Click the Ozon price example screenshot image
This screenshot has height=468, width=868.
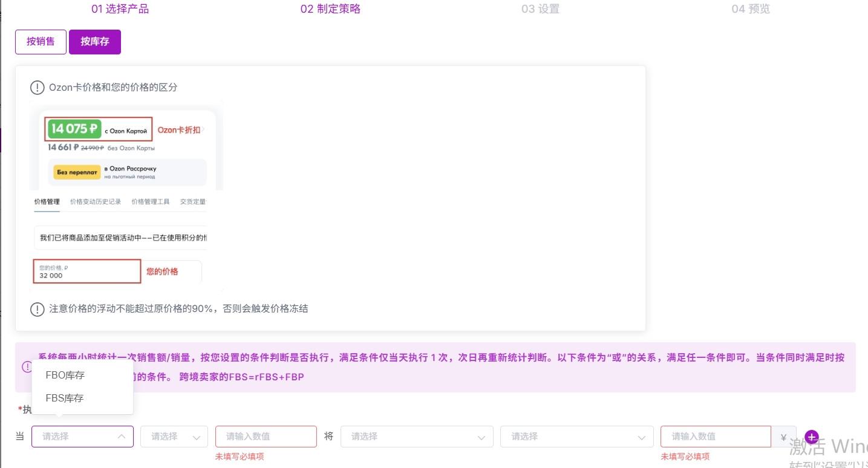pyautogui.click(x=126, y=197)
